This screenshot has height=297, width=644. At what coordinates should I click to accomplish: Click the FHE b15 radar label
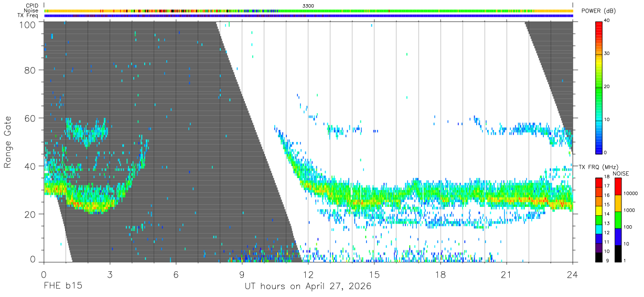62,287
